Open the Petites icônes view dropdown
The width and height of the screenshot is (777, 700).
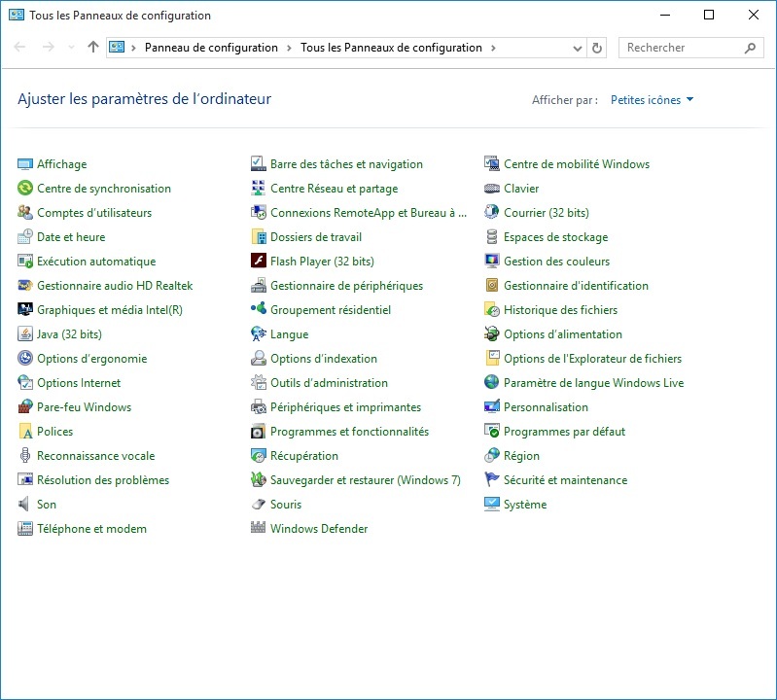click(x=652, y=100)
